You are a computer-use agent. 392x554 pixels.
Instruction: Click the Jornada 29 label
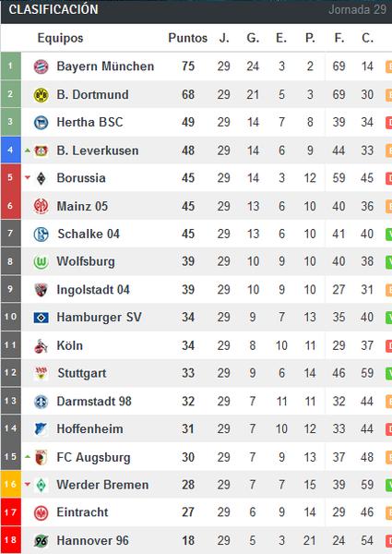(358, 9)
